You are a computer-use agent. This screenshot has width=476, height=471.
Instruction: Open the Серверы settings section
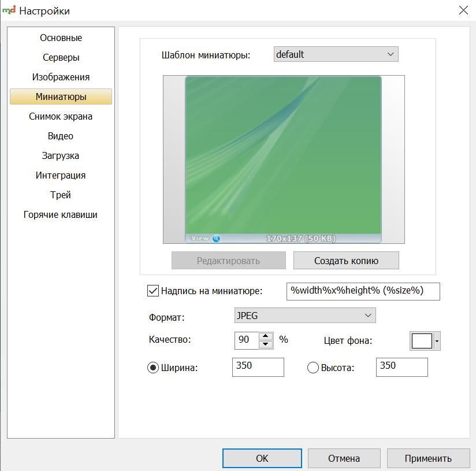tap(61, 57)
